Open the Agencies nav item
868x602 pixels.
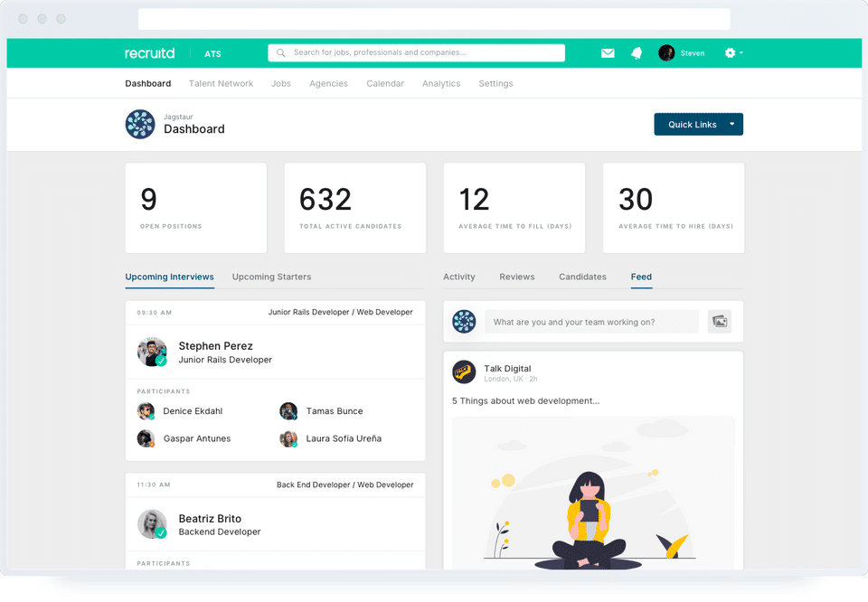(x=328, y=83)
